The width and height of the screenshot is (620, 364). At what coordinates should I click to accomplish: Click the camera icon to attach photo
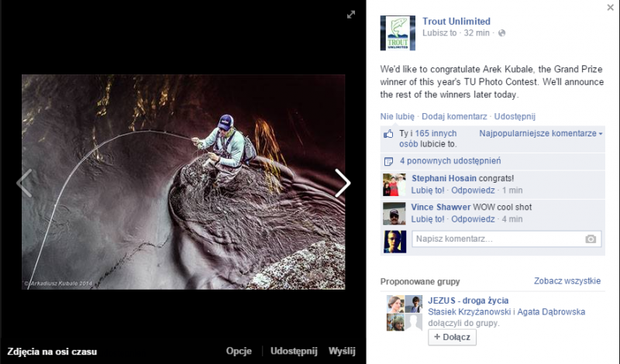coord(591,239)
